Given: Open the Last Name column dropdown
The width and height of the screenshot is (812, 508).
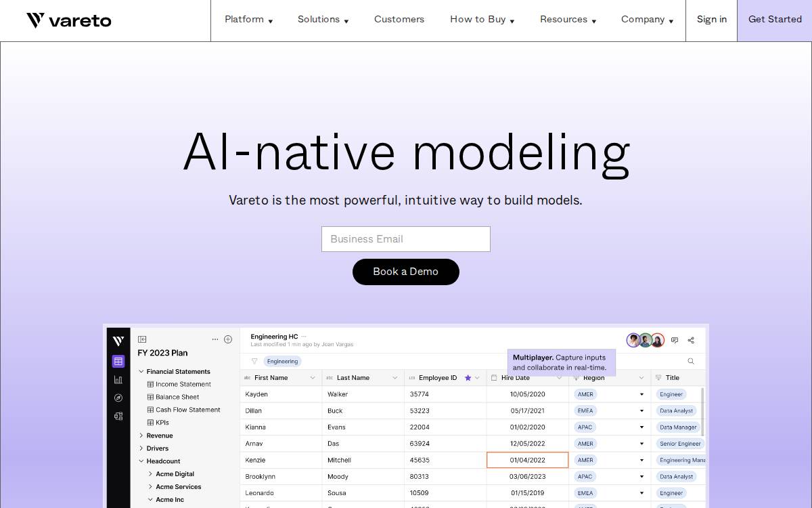Looking at the screenshot, I should pos(395,378).
